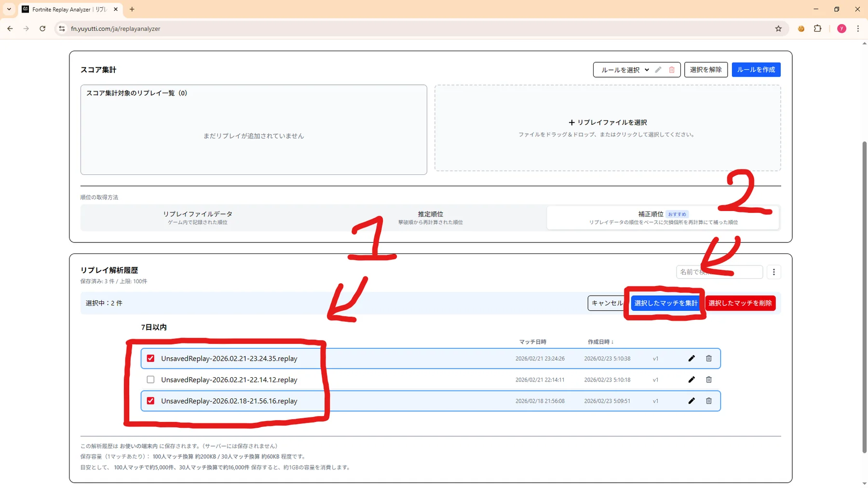Image resolution: width=868 pixels, height=488 pixels.
Task: Uncheck UnsavedReplay-2026.02.18-21.56.16.replay
Action: click(150, 400)
